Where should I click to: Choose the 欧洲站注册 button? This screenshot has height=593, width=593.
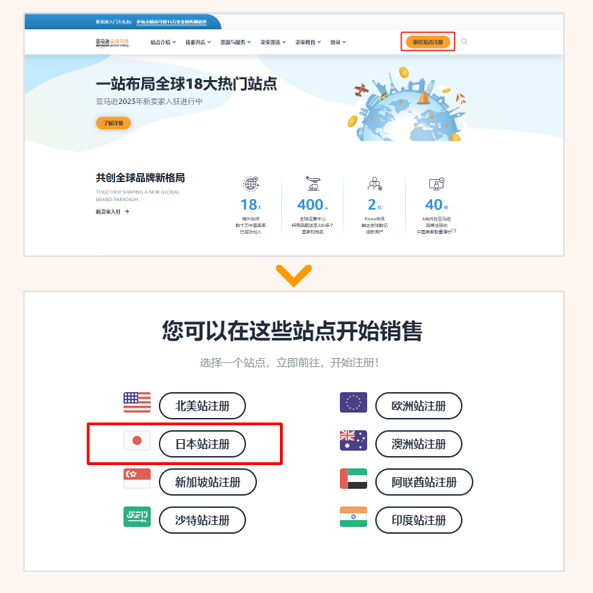(419, 406)
